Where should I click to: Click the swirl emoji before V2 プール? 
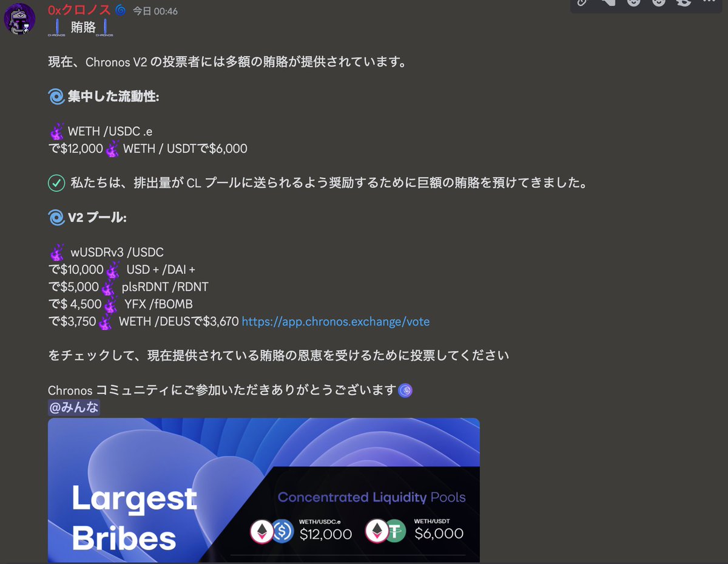pyautogui.click(x=56, y=217)
